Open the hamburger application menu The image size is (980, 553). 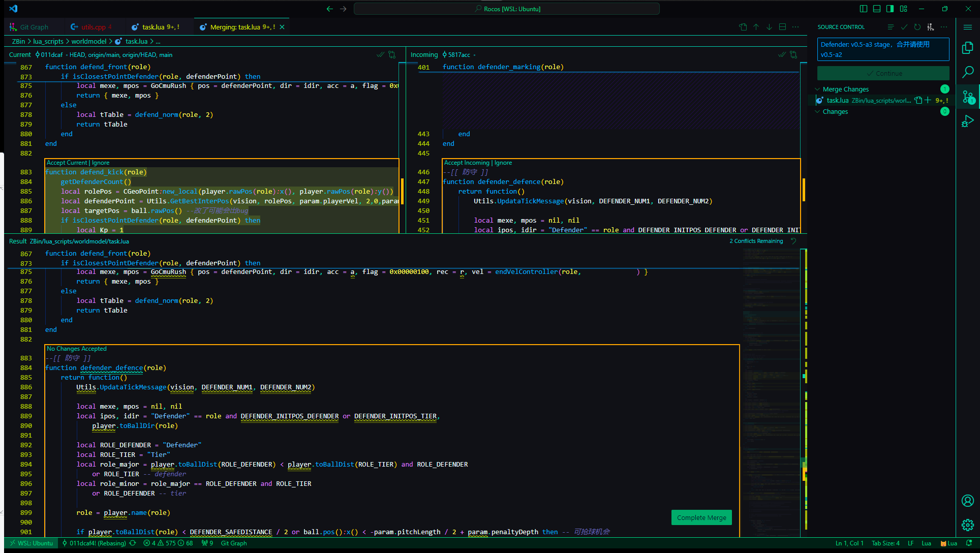pyautogui.click(x=967, y=27)
